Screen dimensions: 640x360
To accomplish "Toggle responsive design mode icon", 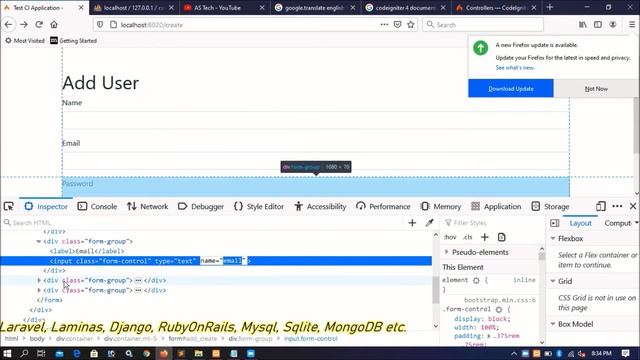I will coord(600,207).
